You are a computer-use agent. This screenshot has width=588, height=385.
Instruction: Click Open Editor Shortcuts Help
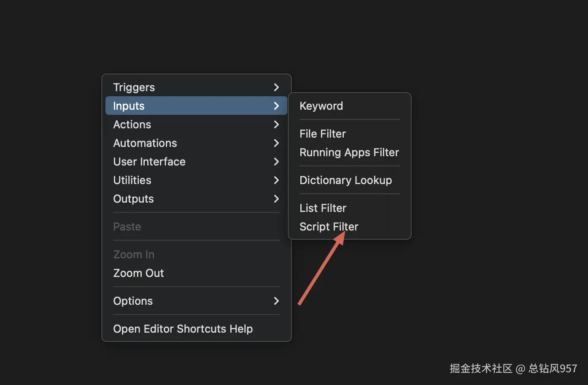point(183,329)
